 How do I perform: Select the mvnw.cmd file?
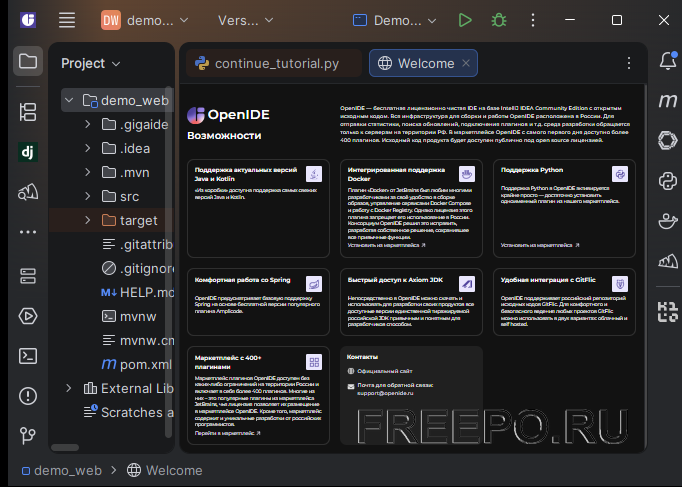[137, 340]
